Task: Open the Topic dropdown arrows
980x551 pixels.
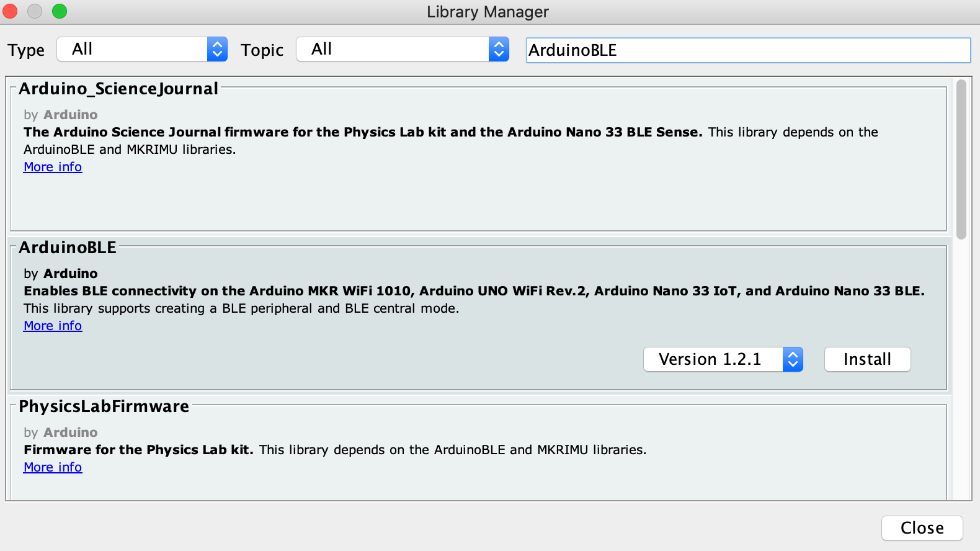Action: (499, 49)
